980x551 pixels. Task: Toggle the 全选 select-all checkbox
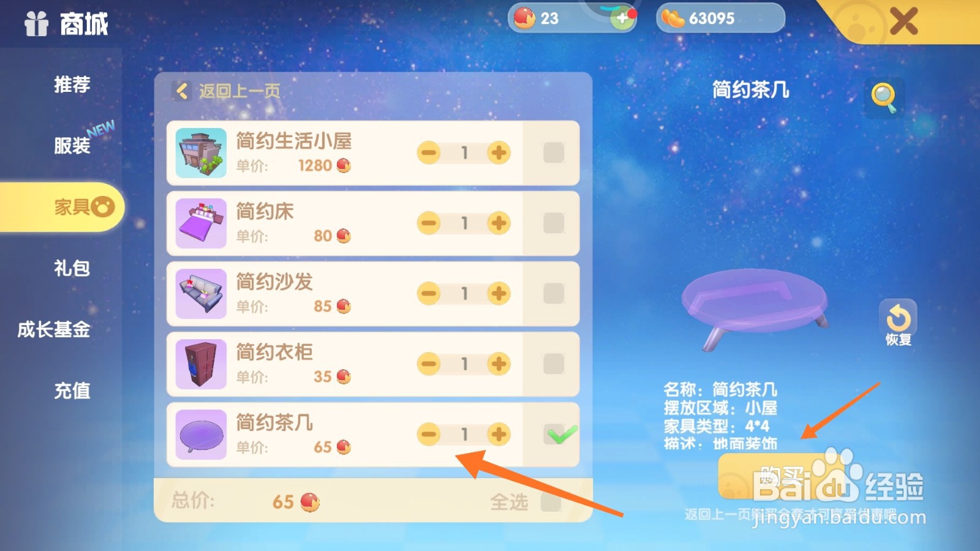[x=551, y=502]
